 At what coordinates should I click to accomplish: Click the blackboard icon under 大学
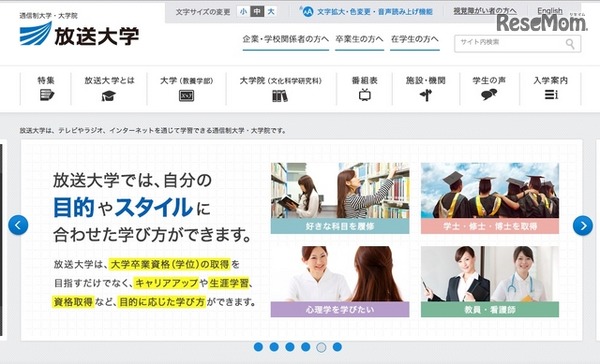point(186,95)
